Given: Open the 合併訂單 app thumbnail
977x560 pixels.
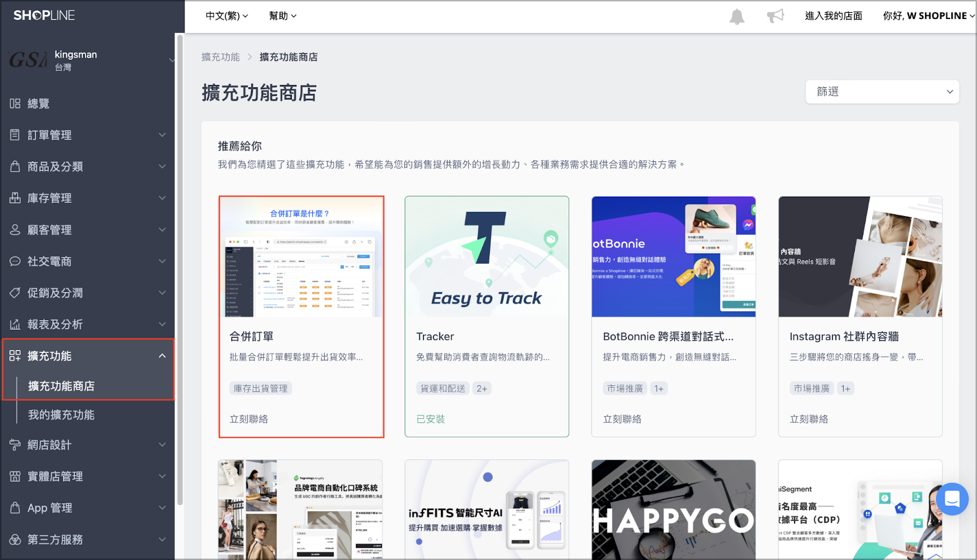Looking at the screenshot, I should [302, 257].
